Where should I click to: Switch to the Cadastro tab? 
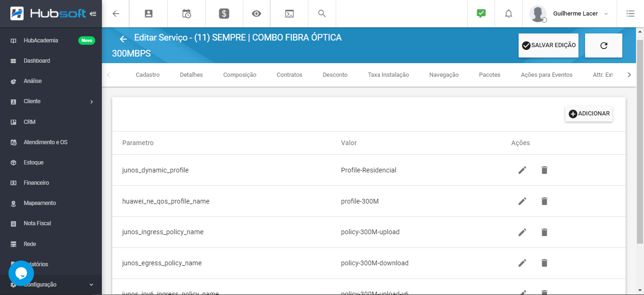point(148,75)
